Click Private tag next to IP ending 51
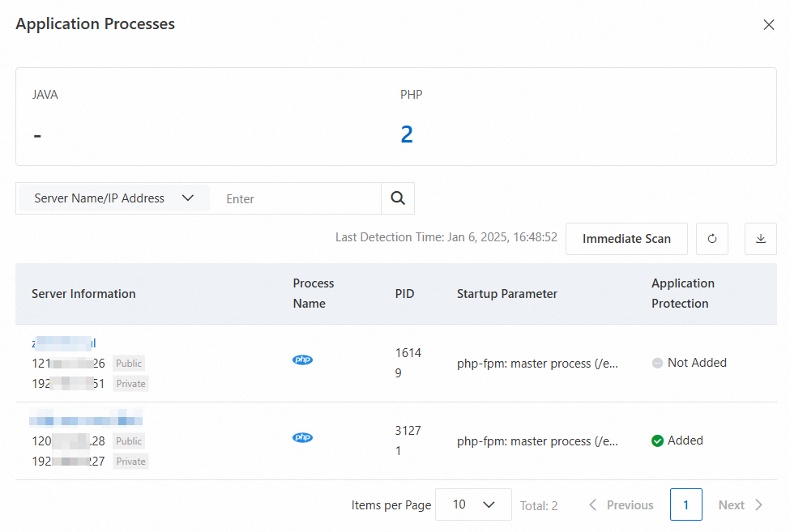The width and height of the screenshot is (790, 532). tap(131, 384)
